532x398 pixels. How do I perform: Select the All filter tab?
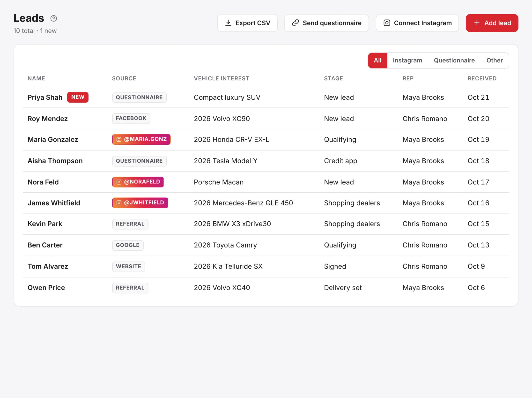(x=377, y=60)
